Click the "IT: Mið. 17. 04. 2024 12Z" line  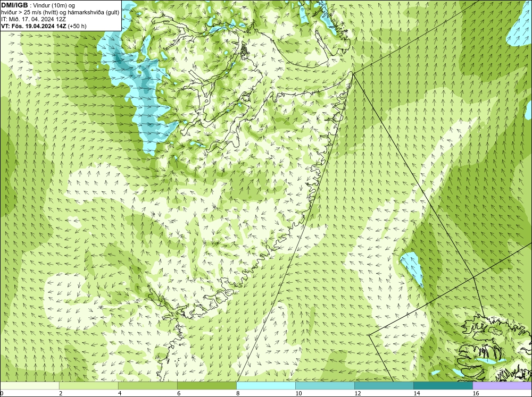[33, 19]
